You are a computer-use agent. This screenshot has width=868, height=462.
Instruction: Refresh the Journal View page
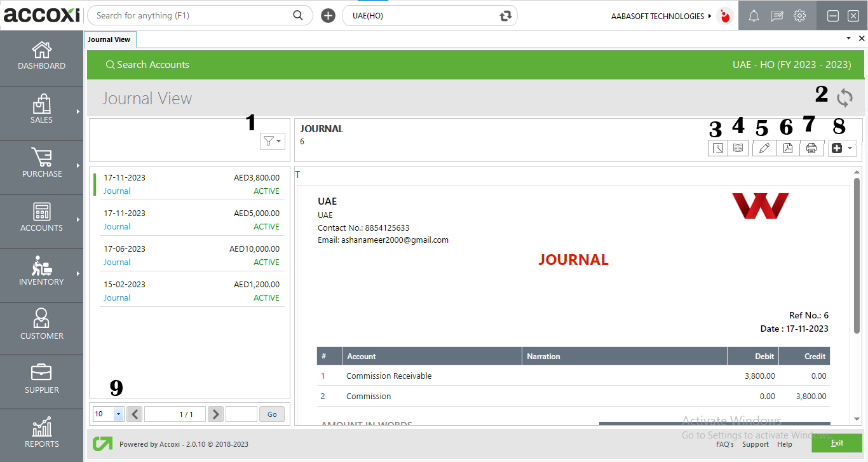point(844,98)
